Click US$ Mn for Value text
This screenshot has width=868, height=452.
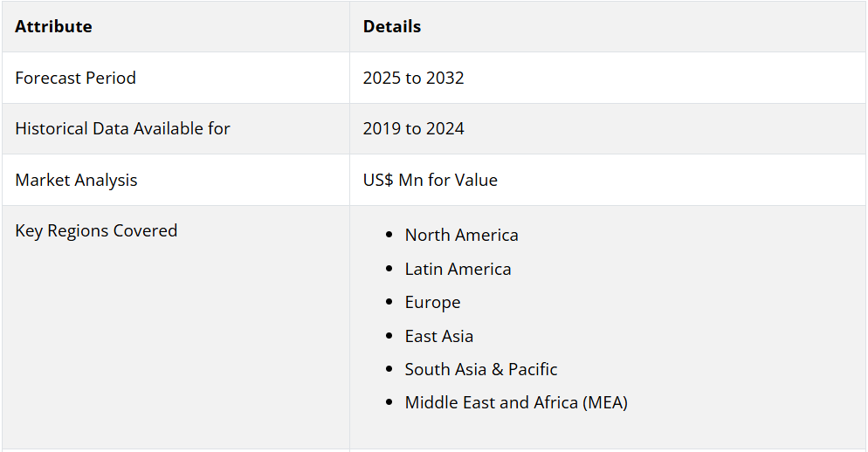point(431,180)
